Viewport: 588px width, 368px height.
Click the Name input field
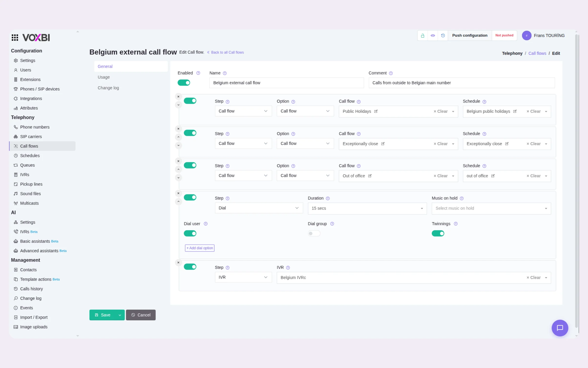pyautogui.click(x=286, y=83)
